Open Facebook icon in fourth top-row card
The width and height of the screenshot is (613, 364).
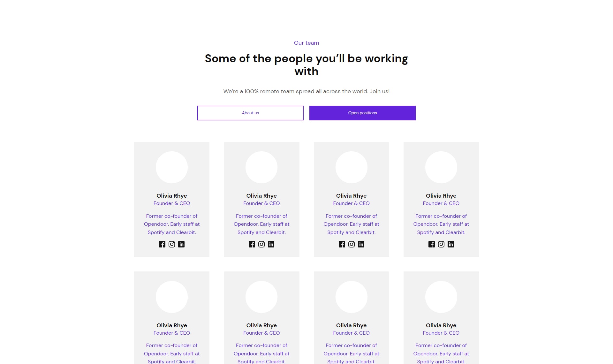[x=432, y=244]
